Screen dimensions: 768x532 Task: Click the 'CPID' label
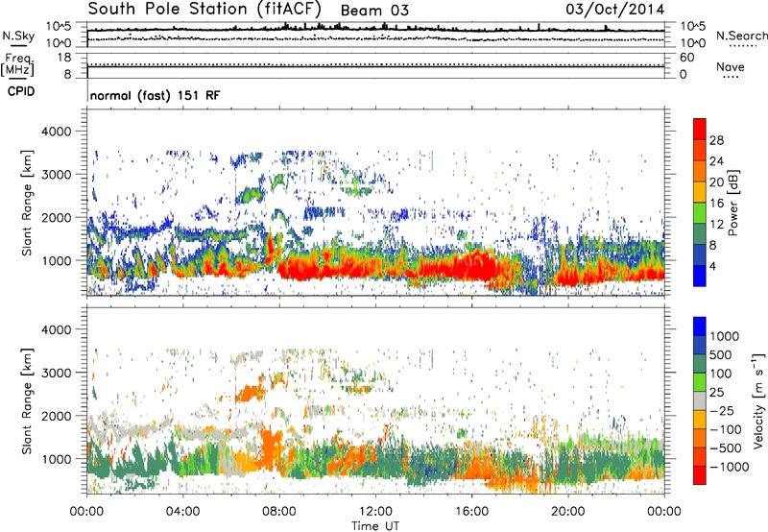click(21, 91)
